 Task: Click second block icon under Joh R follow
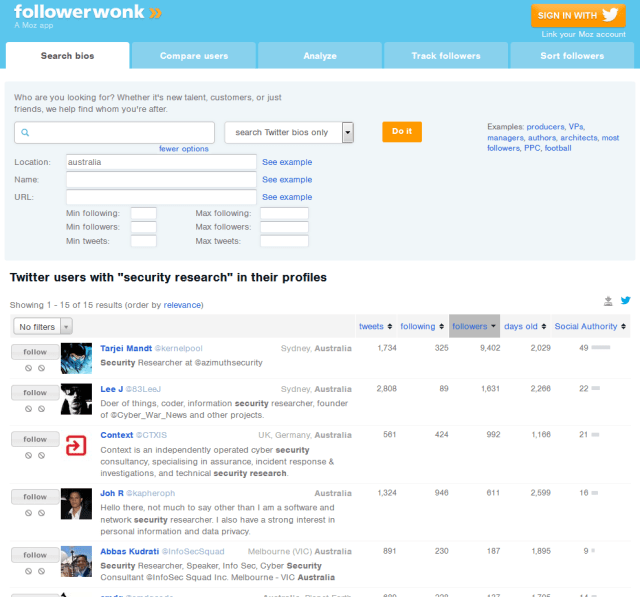click(42, 513)
